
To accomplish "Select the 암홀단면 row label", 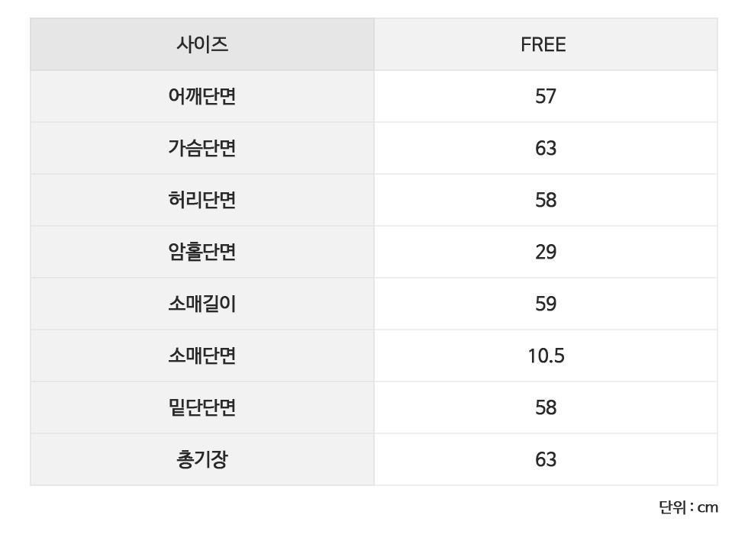I will pos(202,253).
